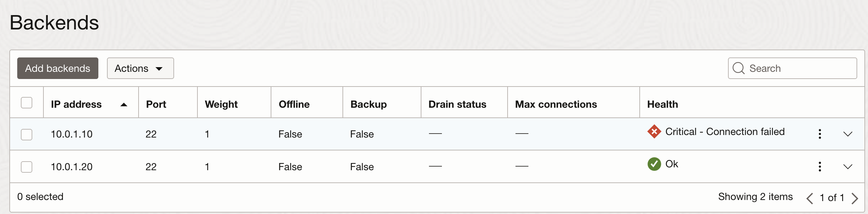Viewport: 868px width, 214px height.
Task: Click inside the Search input field
Action: point(790,68)
